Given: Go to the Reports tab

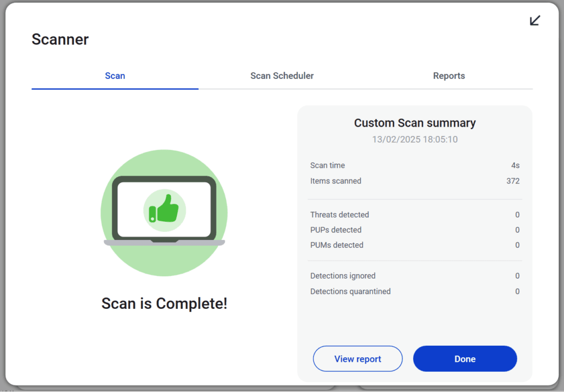Looking at the screenshot, I should [449, 76].
